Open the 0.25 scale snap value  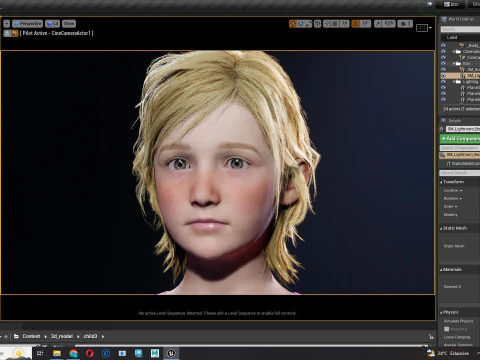[x=389, y=24]
